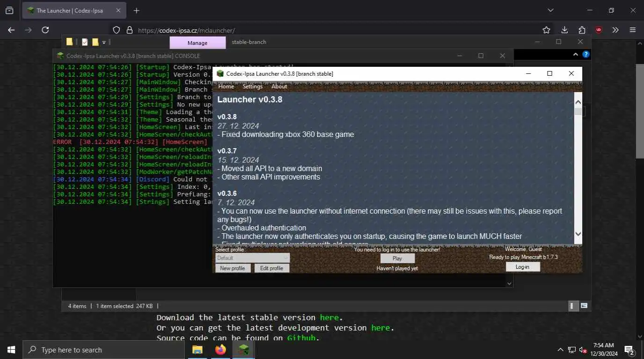Click File Explorer New folder quick access icon
Screen dimensions: 644x359
[x=95, y=42]
